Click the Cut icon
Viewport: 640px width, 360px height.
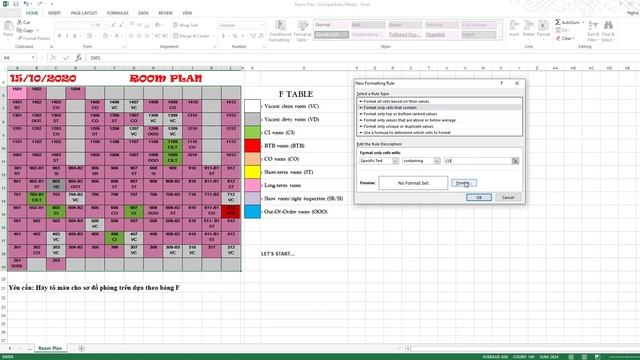(x=20, y=22)
